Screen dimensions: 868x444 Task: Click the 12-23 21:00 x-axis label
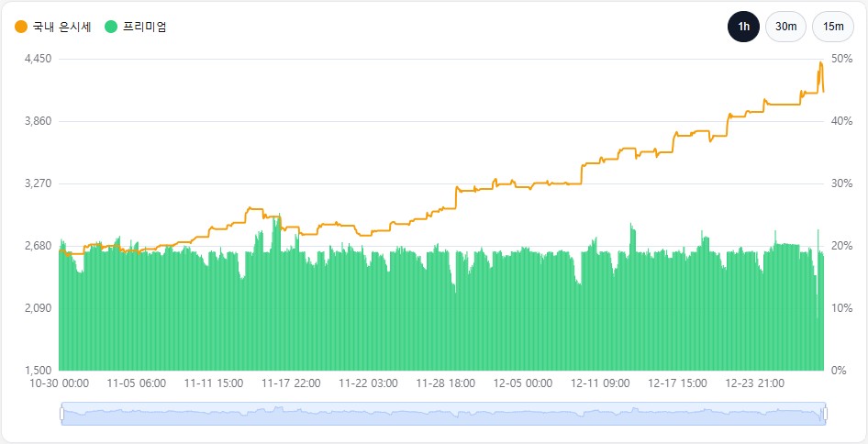pos(754,383)
